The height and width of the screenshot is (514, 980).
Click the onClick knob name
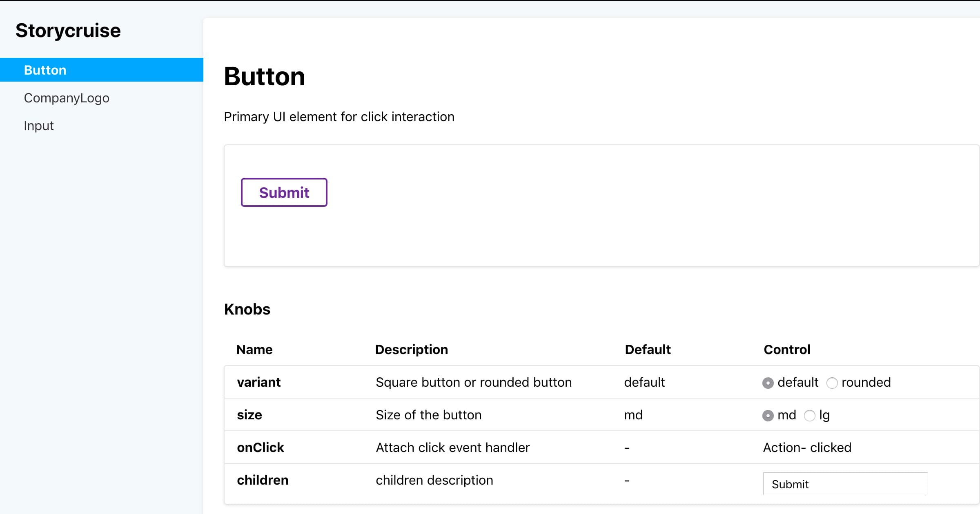[260, 448]
